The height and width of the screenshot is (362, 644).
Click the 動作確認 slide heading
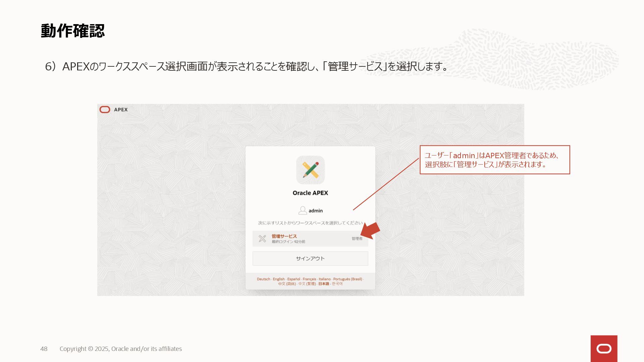[73, 31]
